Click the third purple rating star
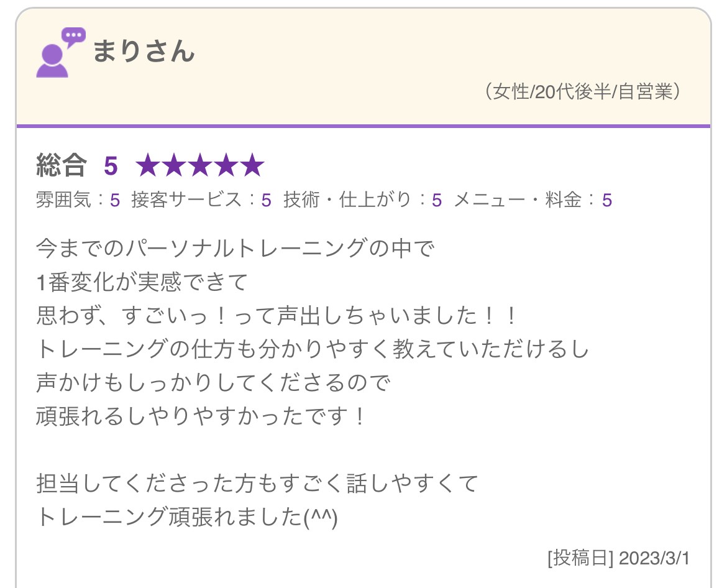The width and height of the screenshot is (727, 588). tap(200, 165)
